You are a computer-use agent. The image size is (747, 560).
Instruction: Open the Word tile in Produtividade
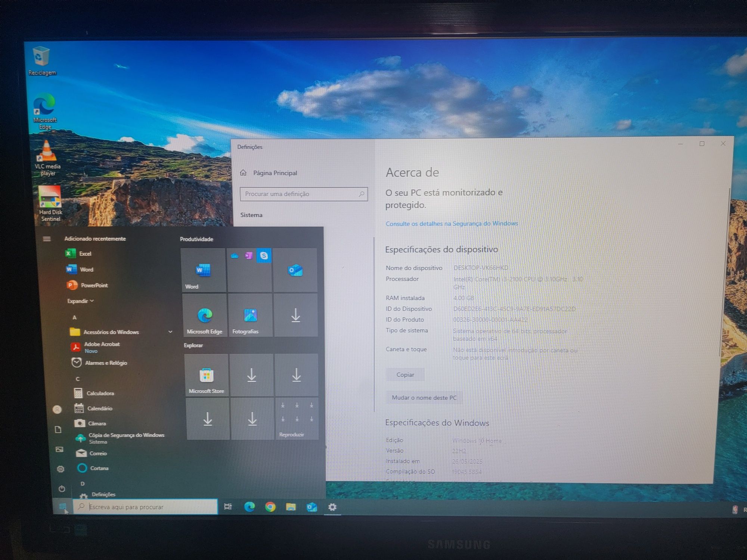(x=203, y=270)
